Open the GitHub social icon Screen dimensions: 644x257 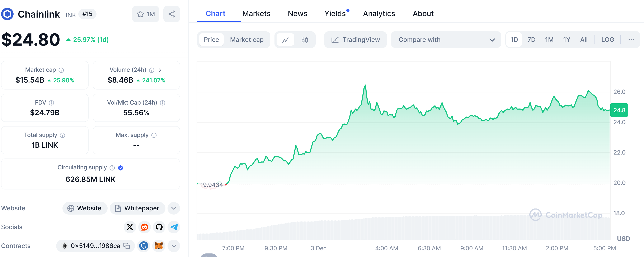click(159, 227)
